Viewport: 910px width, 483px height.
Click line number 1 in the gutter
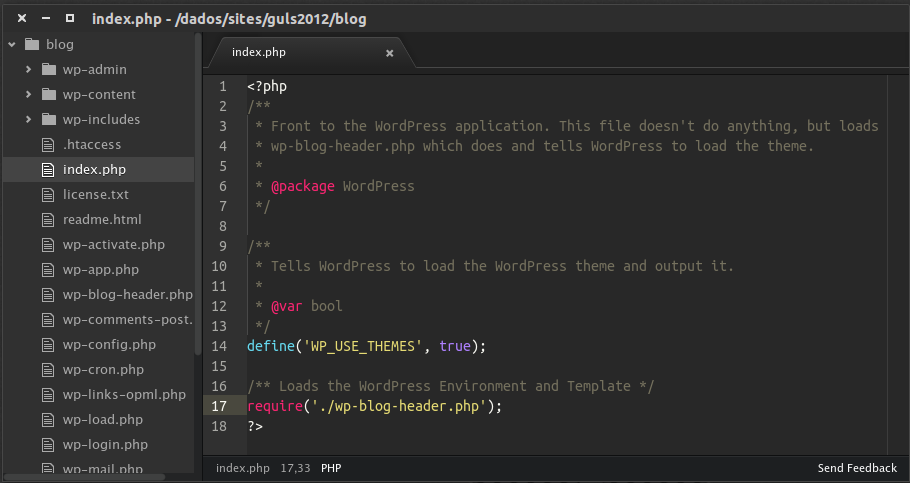(x=223, y=86)
